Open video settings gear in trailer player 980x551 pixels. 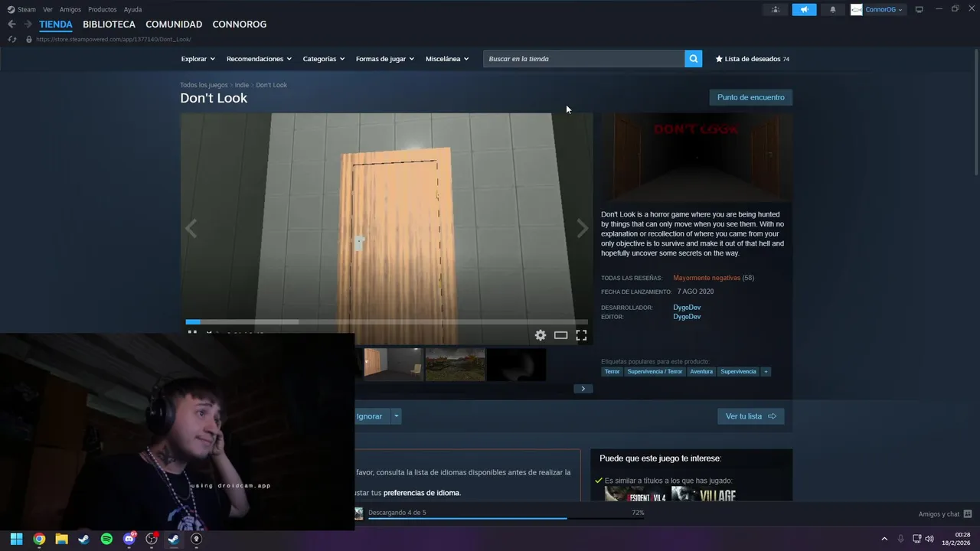(541, 335)
